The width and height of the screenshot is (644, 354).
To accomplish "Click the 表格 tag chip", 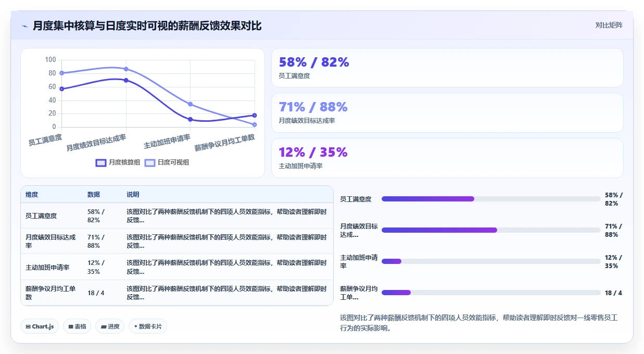I will [x=77, y=326].
